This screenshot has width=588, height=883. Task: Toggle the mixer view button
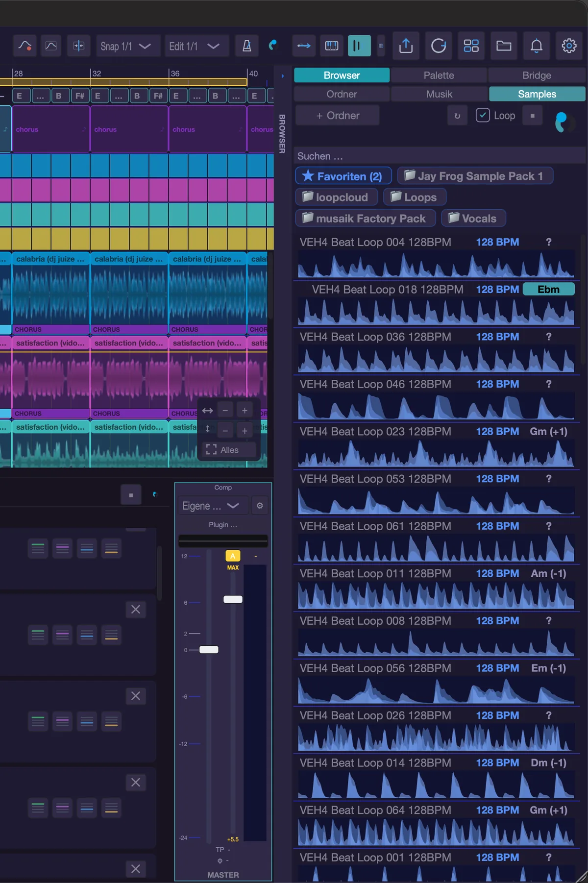(x=359, y=46)
